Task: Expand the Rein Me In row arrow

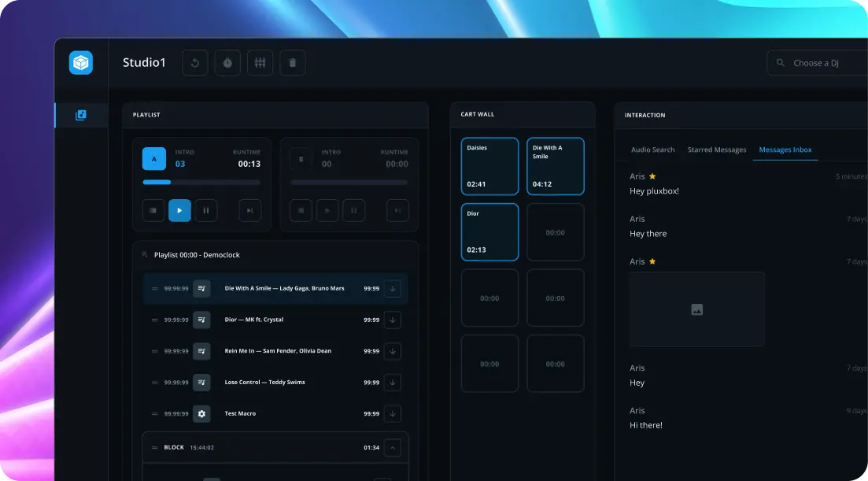Action: 393,351
